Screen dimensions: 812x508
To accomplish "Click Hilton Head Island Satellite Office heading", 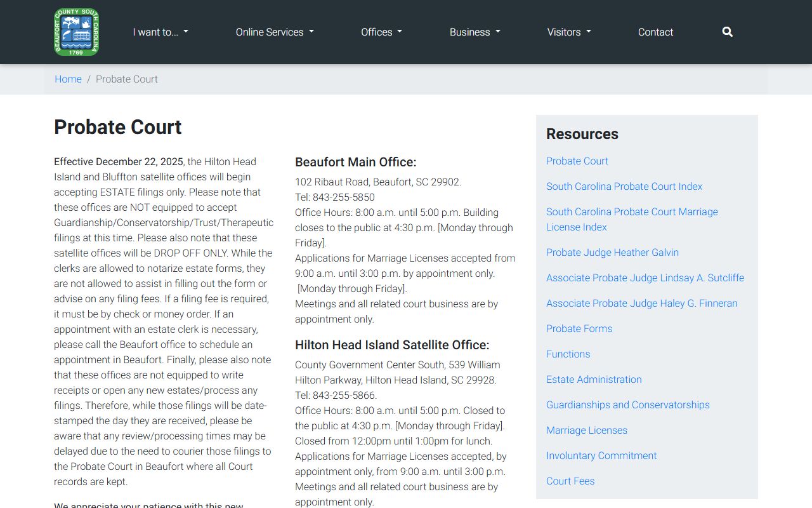I will point(392,345).
